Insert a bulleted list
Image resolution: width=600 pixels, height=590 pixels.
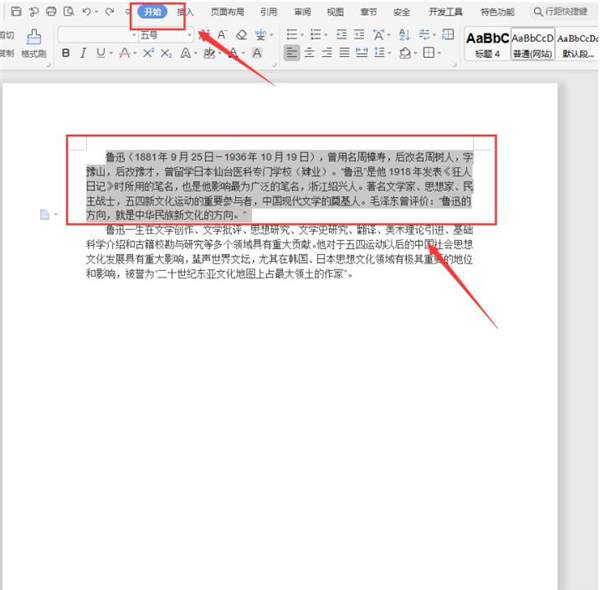(292, 35)
